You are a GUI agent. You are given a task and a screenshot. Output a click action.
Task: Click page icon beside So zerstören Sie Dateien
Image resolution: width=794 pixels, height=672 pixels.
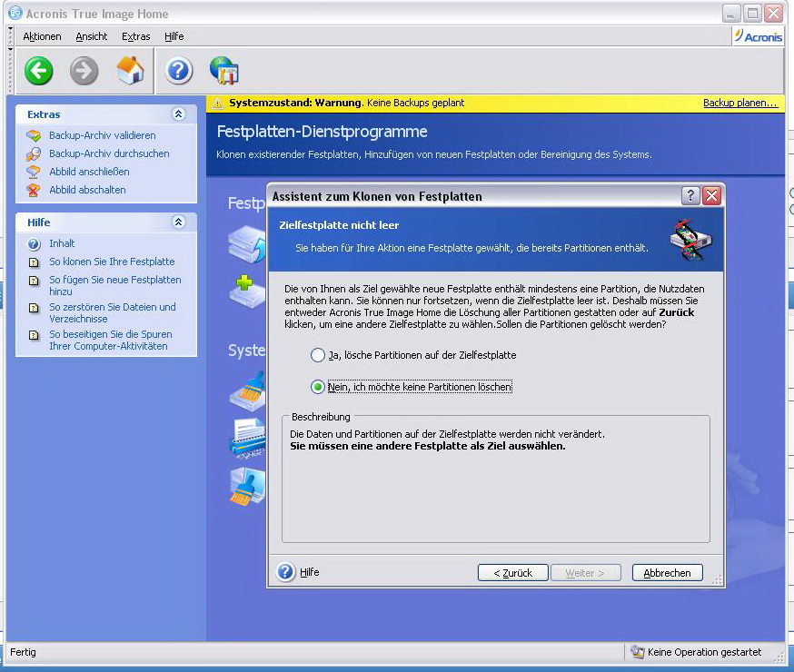pyautogui.click(x=34, y=308)
